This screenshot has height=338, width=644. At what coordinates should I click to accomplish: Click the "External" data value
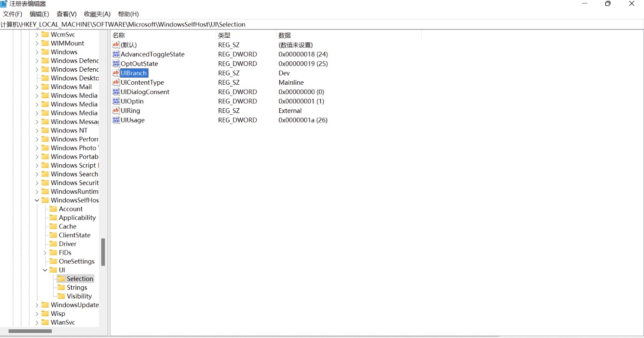pyautogui.click(x=290, y=111)
